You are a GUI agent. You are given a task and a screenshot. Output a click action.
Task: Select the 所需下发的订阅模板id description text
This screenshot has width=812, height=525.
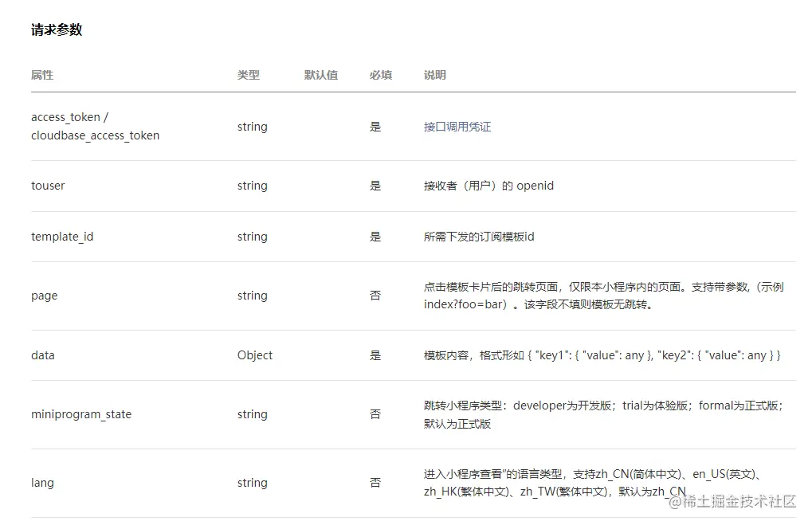479,237
